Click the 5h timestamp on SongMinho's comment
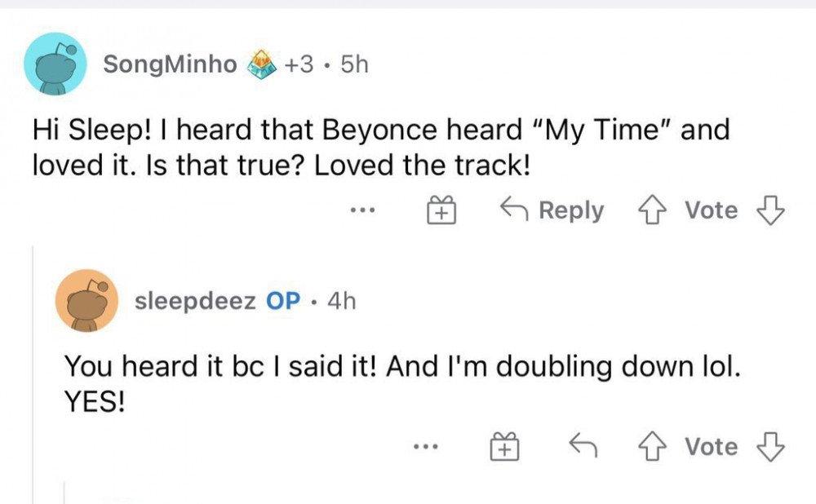816x504 pixels. pyautogui.click(x=354, y=65)
